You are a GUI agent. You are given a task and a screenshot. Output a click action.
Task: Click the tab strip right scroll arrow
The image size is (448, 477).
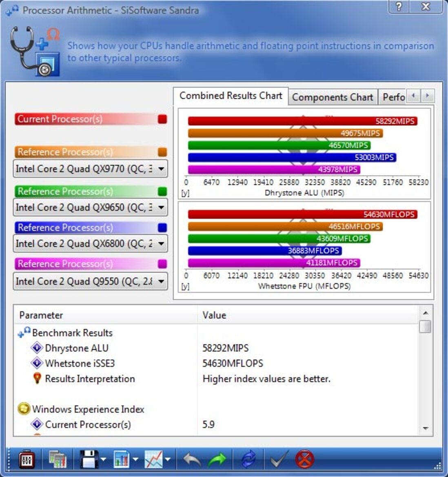[x=427, y=96]
